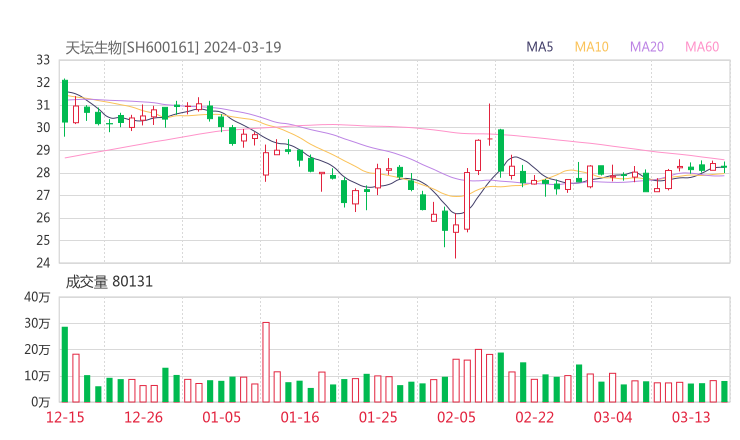Click the 02-05 date axis label
Screen dimensions: 740x440
click(x=456, y=417)
